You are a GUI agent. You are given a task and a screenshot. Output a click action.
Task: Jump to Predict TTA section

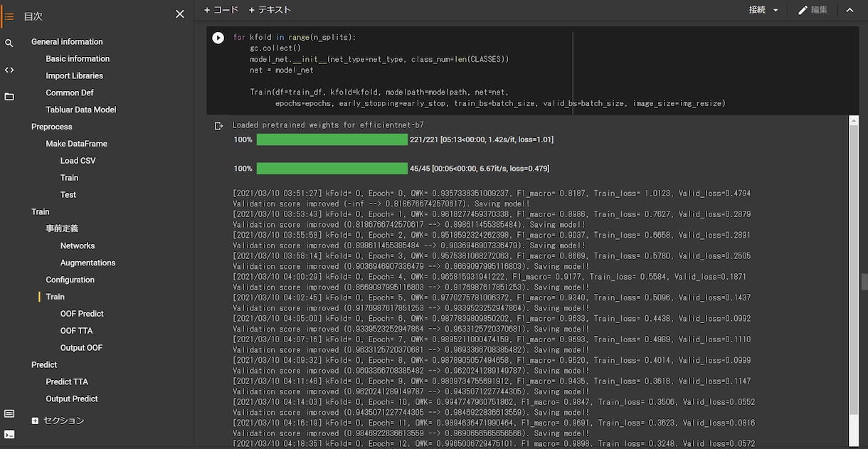[x=67, y=382]
